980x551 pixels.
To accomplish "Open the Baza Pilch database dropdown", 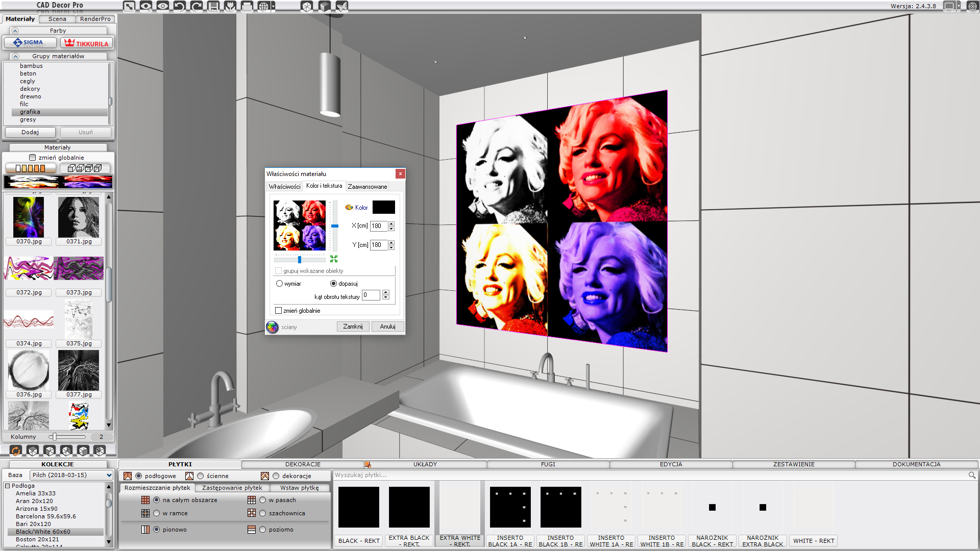I will pos(71,475).
